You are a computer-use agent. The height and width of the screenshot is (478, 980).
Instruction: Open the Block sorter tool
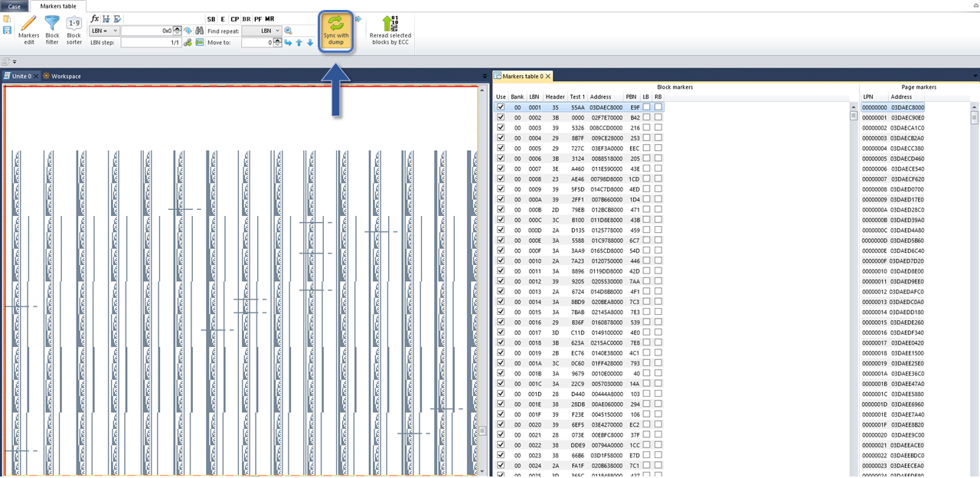pos(74,30)
